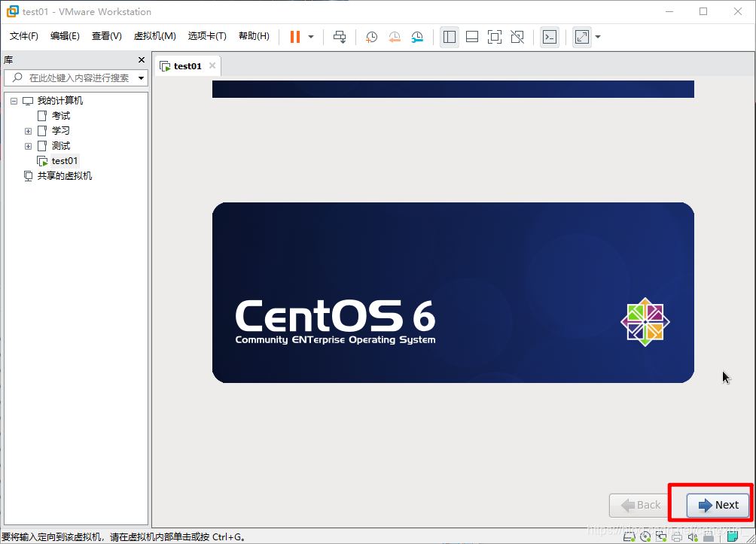
Task: Click the CentOS logo emblem
Action: [x=645, y=322]
